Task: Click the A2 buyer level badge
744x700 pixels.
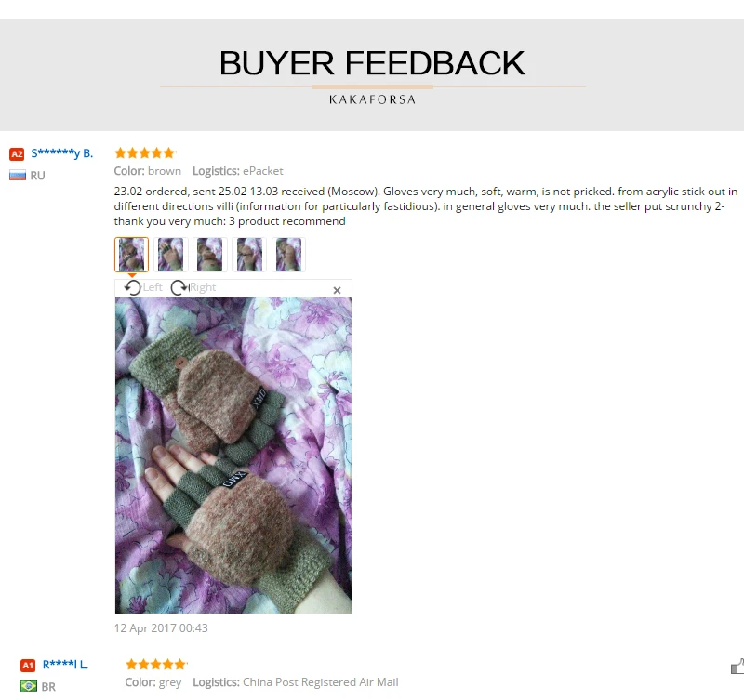Action: coord(17,154)
